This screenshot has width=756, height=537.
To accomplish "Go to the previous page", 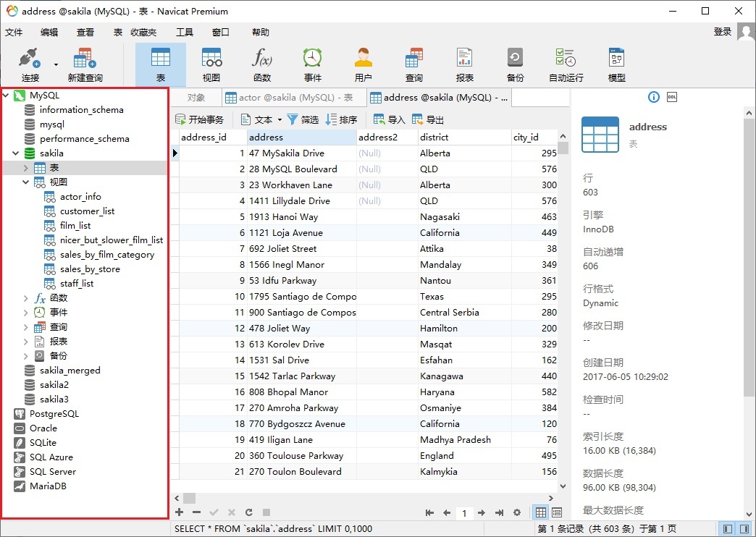I will 447,513.
